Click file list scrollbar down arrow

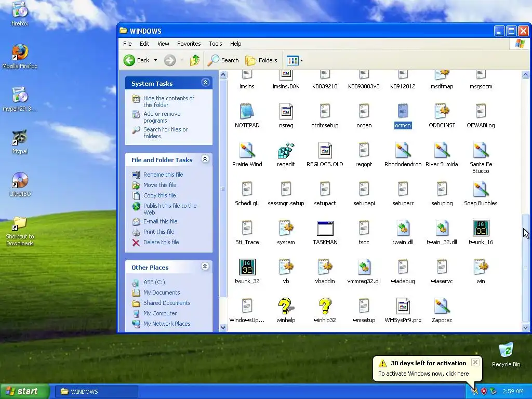click(525, 327)
